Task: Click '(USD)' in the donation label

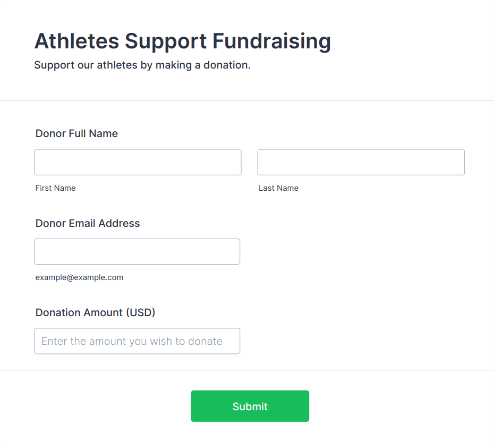Action: 140,312
